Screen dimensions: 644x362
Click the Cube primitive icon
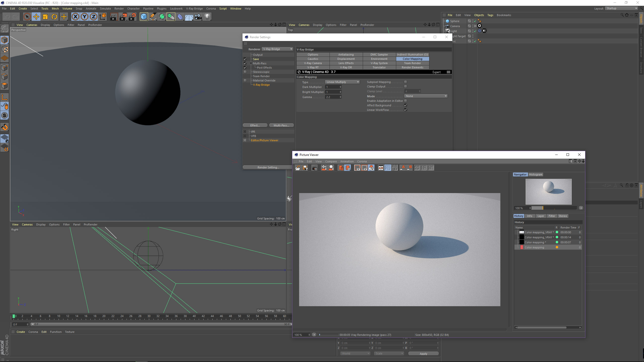(144, 17)
